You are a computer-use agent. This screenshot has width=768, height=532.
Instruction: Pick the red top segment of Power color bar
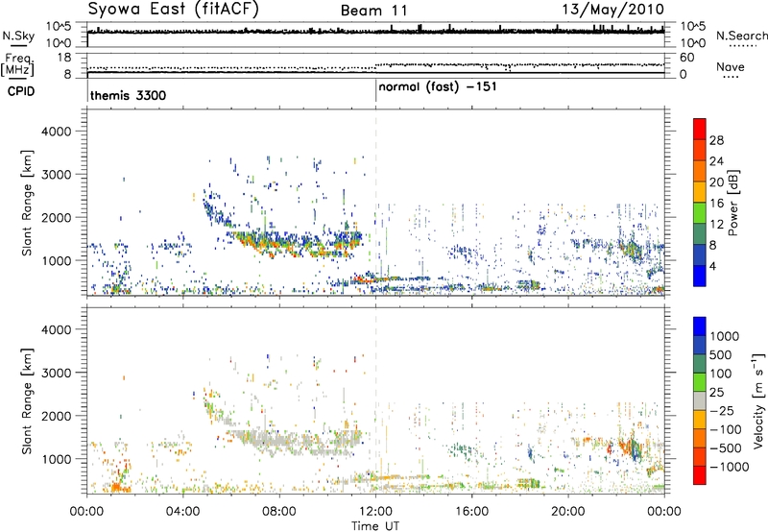[x=700, y=130]
